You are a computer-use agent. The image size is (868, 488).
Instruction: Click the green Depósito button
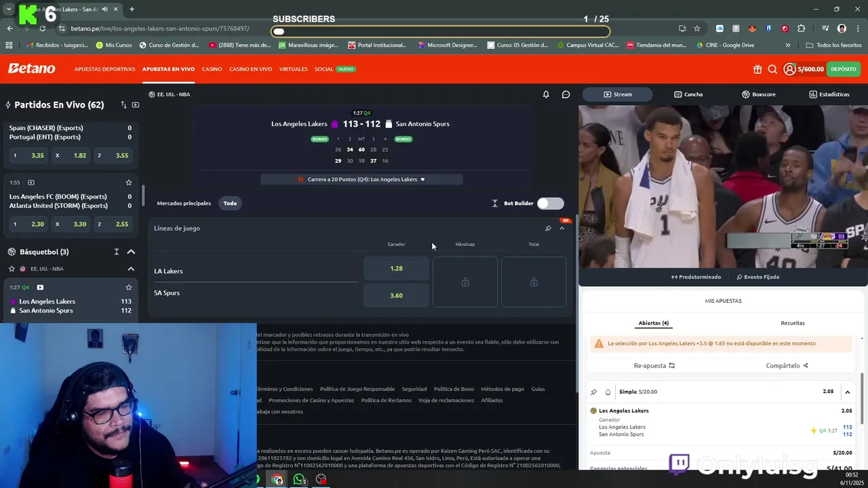click(x=844, y=69)
